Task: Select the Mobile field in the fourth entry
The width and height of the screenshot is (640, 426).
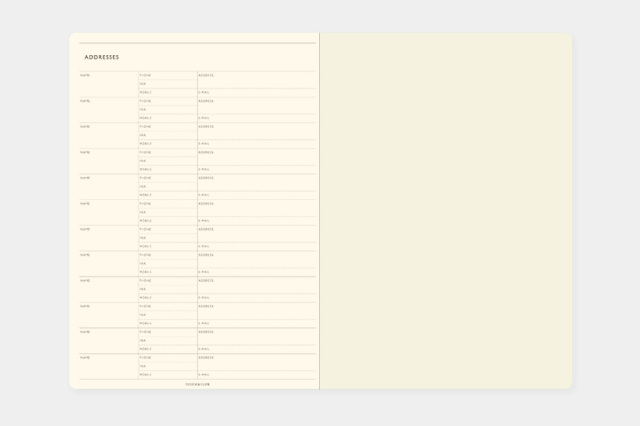Action: (x=167, y=169)
